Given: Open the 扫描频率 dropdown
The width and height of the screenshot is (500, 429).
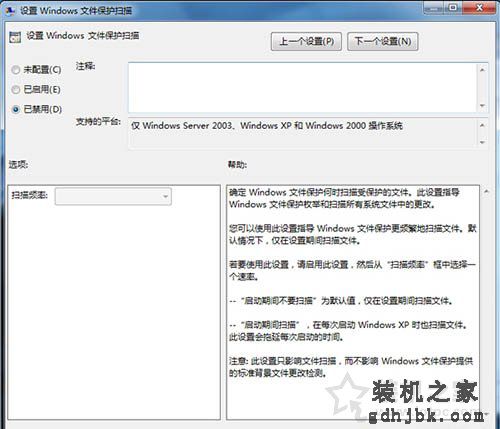Looking at the screenshot, I should (113, 196).
